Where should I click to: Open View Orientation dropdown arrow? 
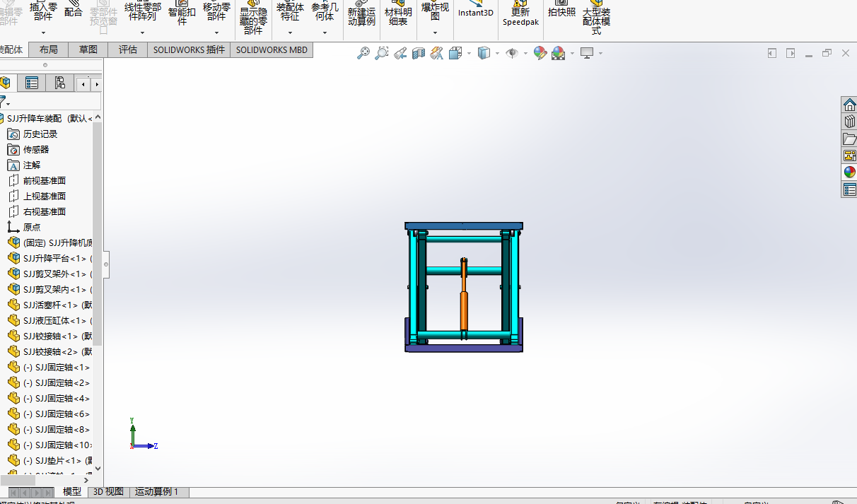pyautogui.click(x=469, y=54)
